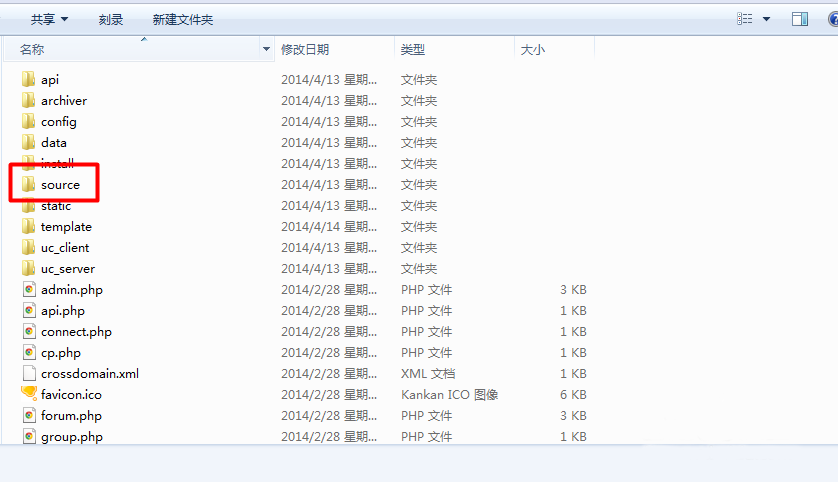
Task: Click the type Kankan ICO 图像
Action: click(449, 394)
